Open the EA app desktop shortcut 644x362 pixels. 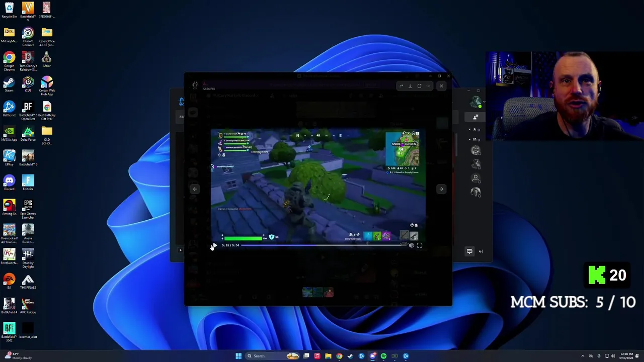pos(9,282)
